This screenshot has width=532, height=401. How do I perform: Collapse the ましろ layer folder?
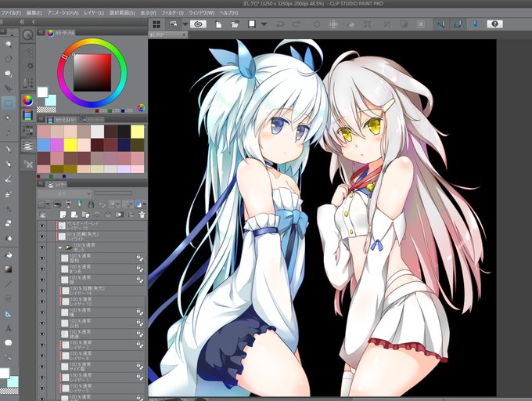click(60, 247)
